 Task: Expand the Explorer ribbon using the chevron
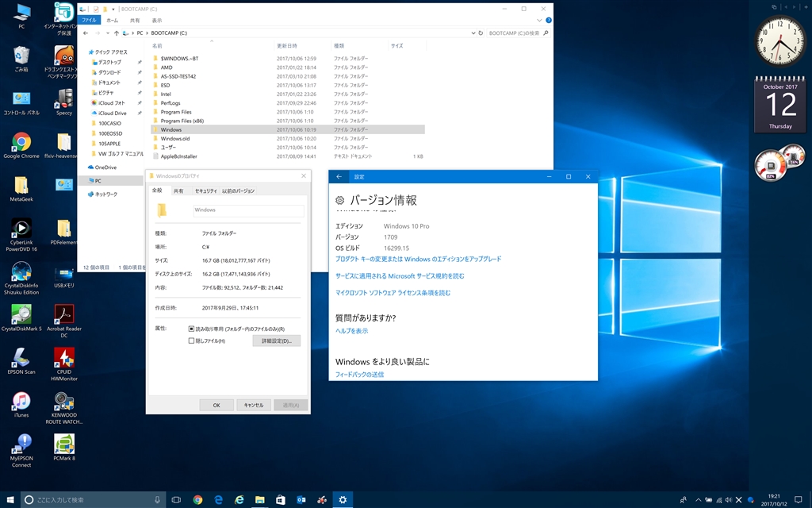[x=538, y=21]
